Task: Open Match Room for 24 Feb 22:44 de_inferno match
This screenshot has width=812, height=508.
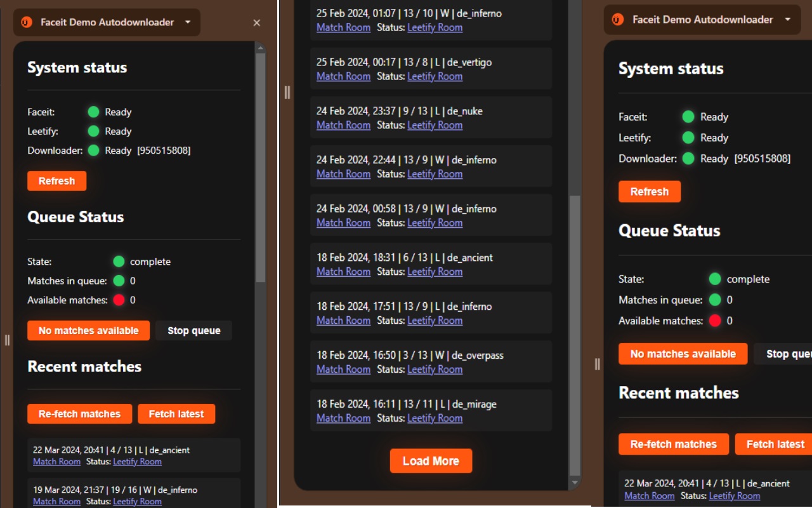Action: 343,174
